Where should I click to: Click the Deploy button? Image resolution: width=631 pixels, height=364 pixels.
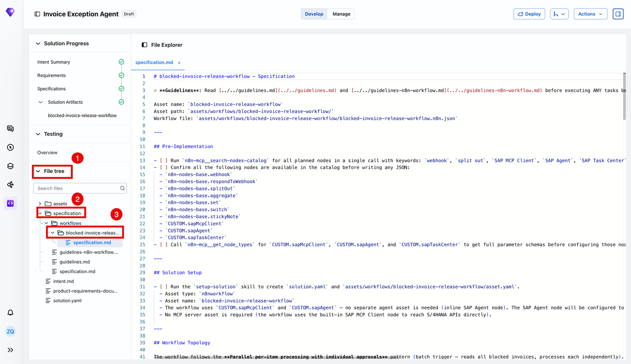click(529, 14)
